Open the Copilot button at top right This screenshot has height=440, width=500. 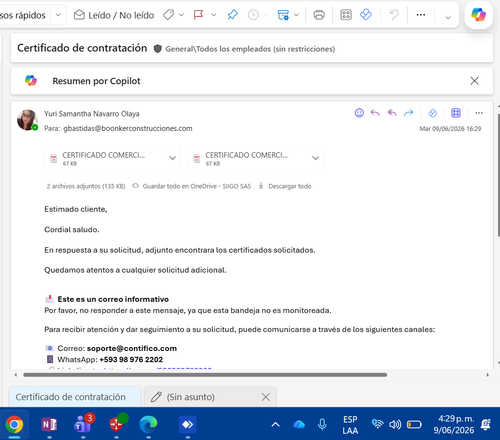pyautogui.click(x=478, y=15)
